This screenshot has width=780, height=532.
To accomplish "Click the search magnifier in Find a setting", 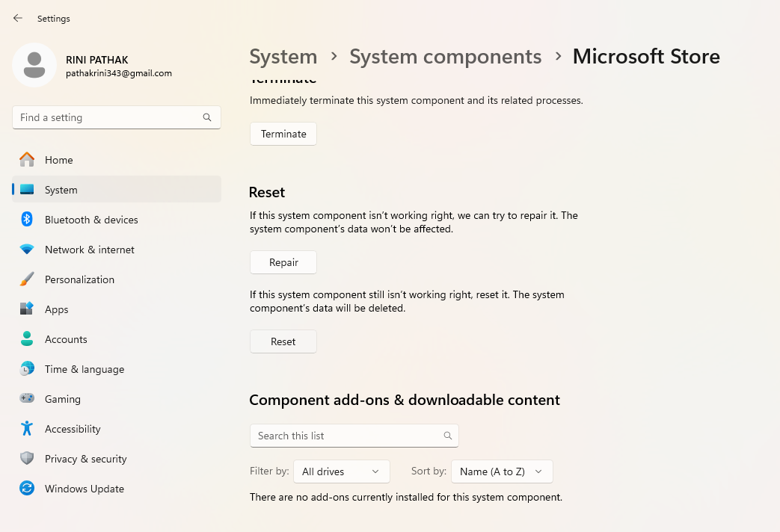I will [207, 117].
